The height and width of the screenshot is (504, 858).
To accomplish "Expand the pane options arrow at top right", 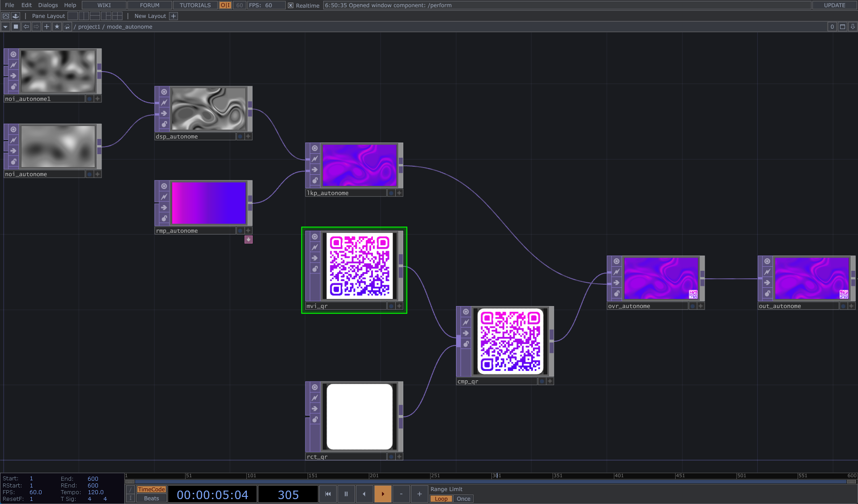I will coord(853,27).
